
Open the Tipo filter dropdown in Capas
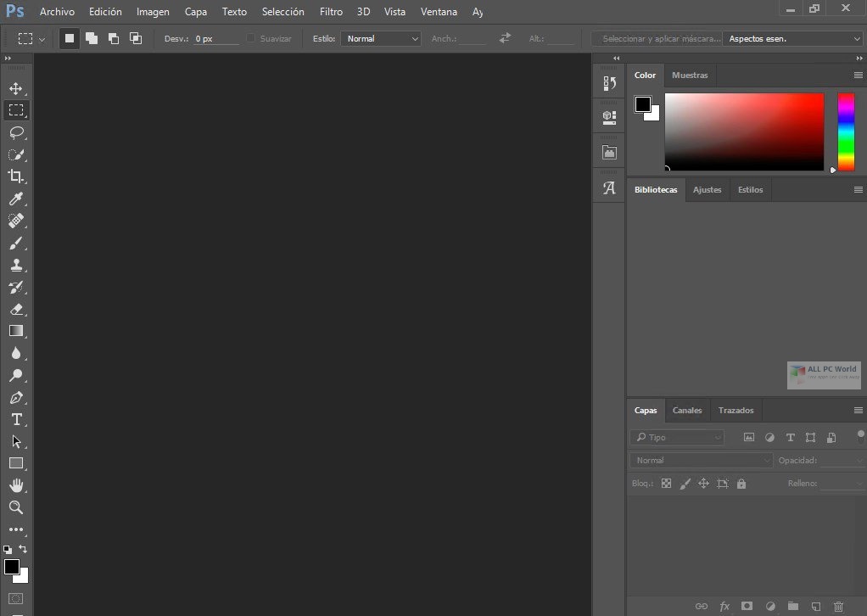677,437
